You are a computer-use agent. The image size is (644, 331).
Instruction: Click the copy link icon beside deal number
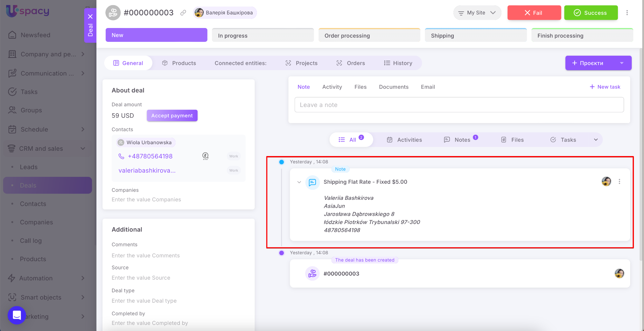(183, 13)
